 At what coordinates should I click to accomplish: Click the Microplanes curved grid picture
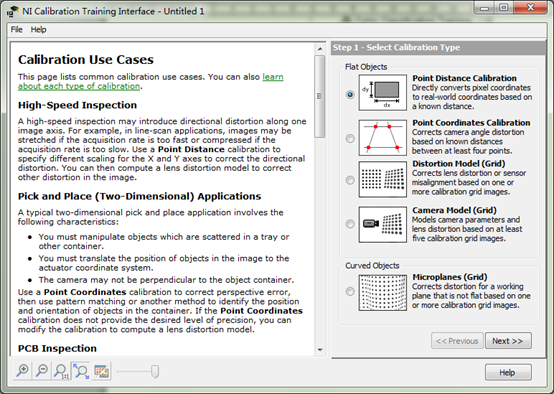[383, 293]
